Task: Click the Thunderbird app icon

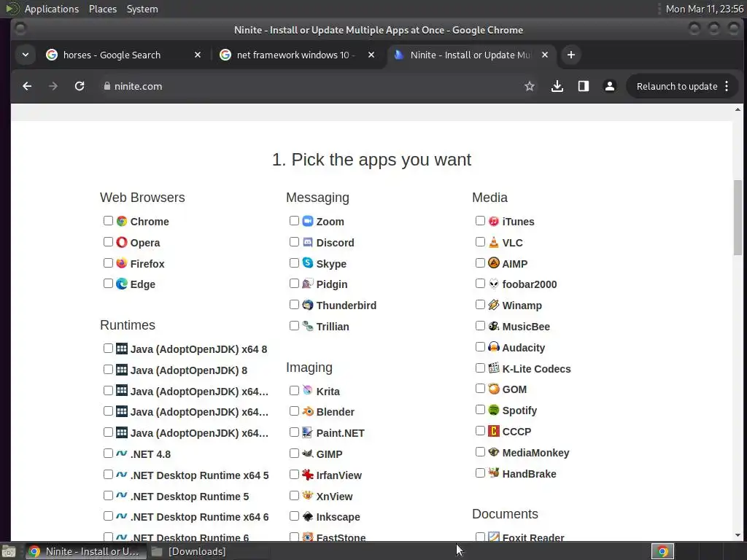Action: pos(308,305)
